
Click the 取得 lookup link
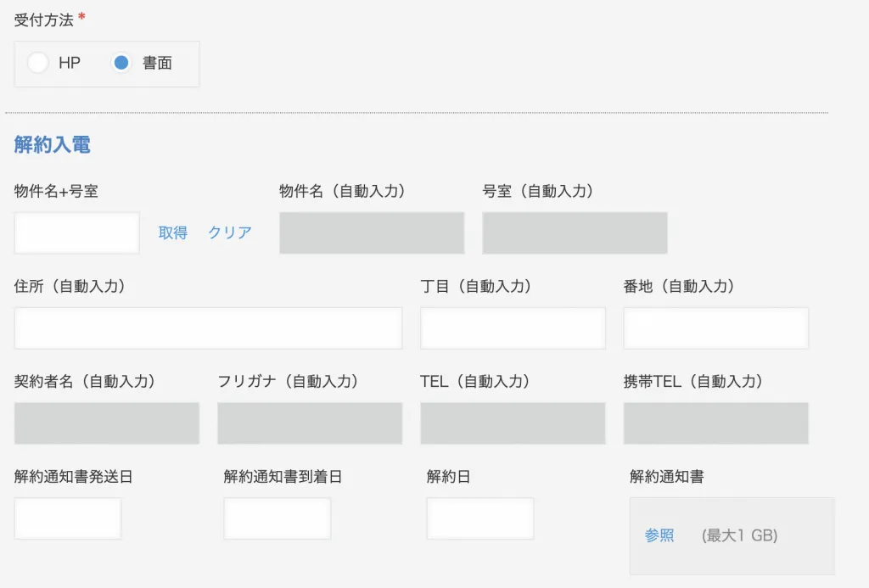[x=173, y=233]
